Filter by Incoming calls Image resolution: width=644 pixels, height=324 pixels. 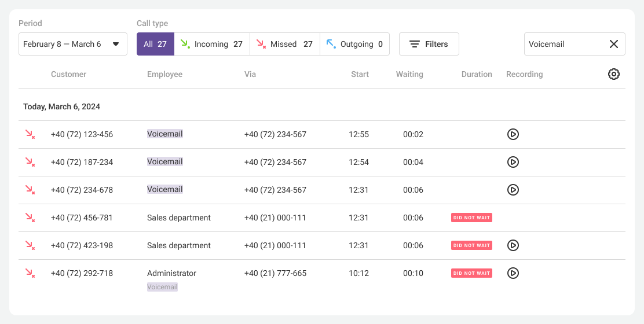pos(212,44)
